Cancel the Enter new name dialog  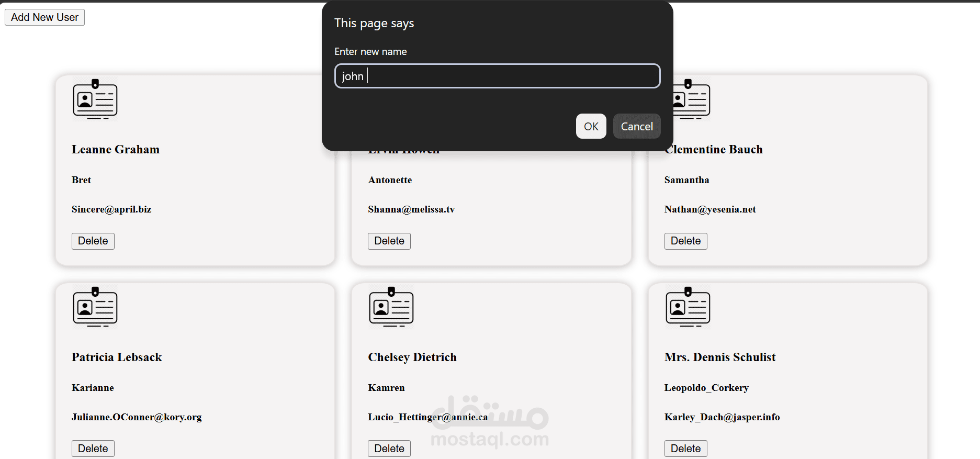pyautogui.click(x=637, y=126)
